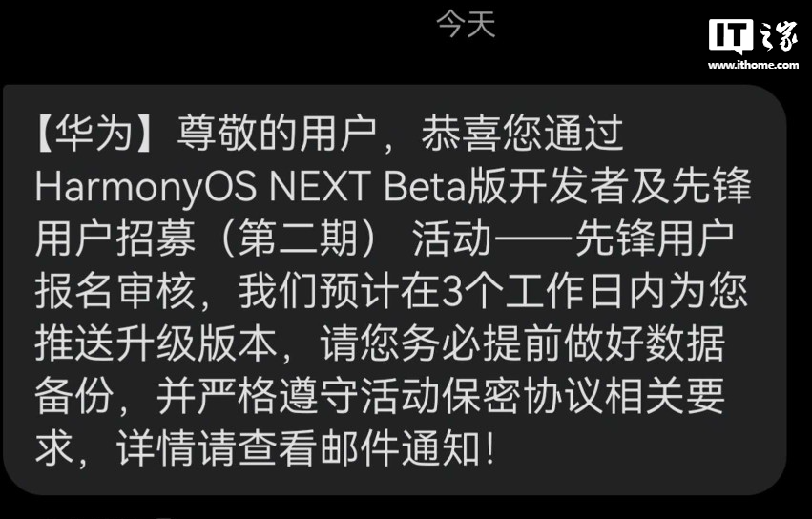
Task: Click the 开发者 word in the message
Action: point(567,186)
